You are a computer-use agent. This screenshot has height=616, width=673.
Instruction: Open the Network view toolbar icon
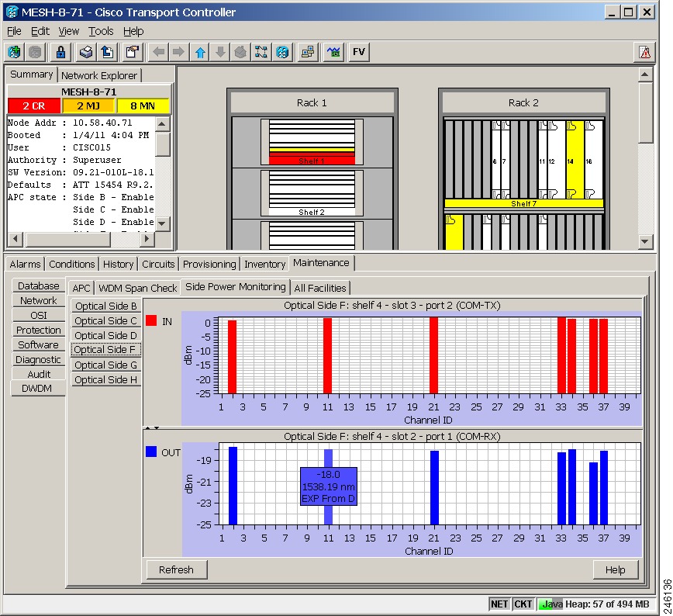point(261,53)
